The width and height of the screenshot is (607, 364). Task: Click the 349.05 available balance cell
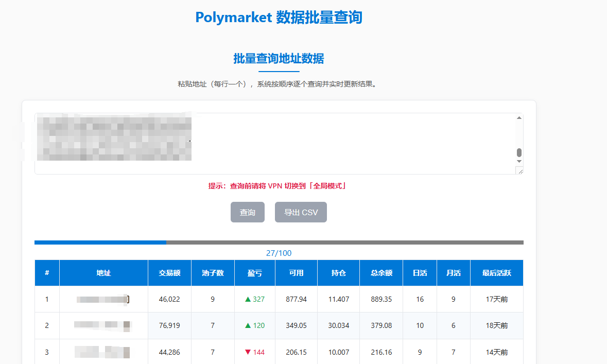point(296,326)
